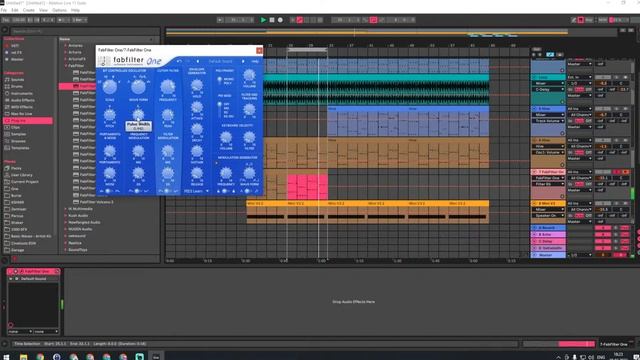
Task: Open FabFilter One track All Ins dropdown
Action: [580, 172]
